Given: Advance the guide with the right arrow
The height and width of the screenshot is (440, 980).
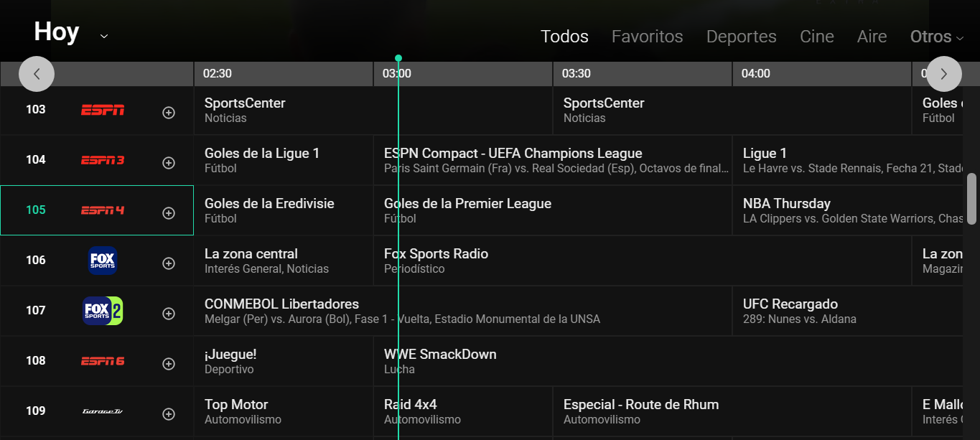Looking at the screenshot, I should pyautogui.click(x=943, y=74).
